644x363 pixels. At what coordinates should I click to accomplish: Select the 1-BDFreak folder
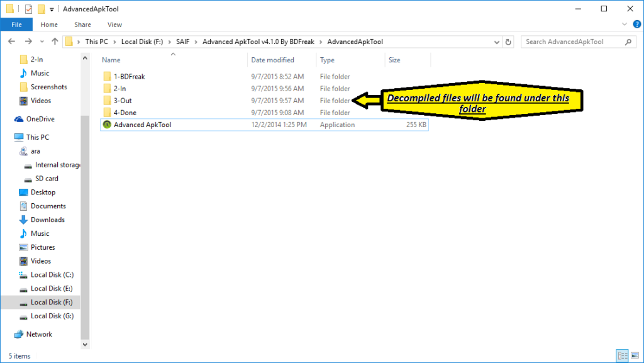tap(130, 76)
